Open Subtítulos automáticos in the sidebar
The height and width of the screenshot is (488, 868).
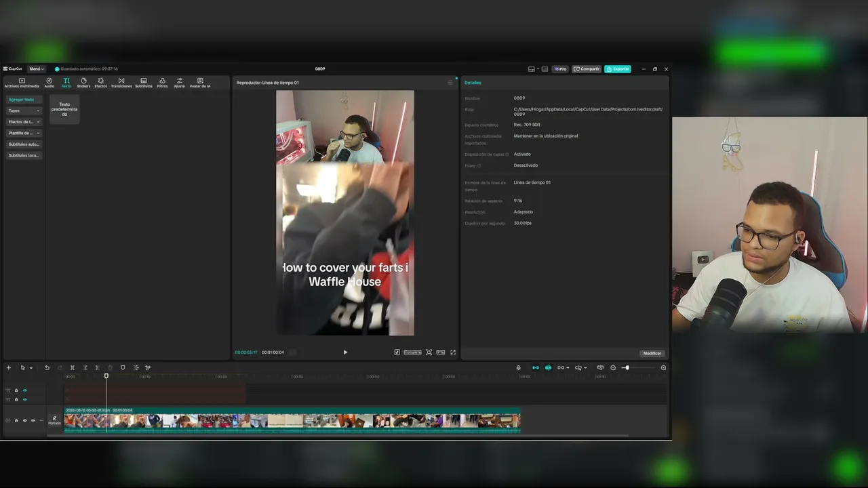[x=24, y=144]
